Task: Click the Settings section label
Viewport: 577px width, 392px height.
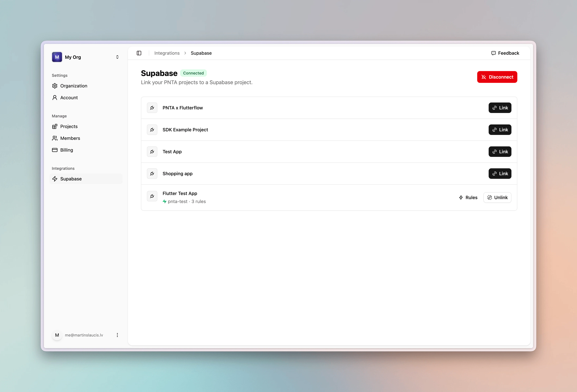Action: [x=60, y=75]
